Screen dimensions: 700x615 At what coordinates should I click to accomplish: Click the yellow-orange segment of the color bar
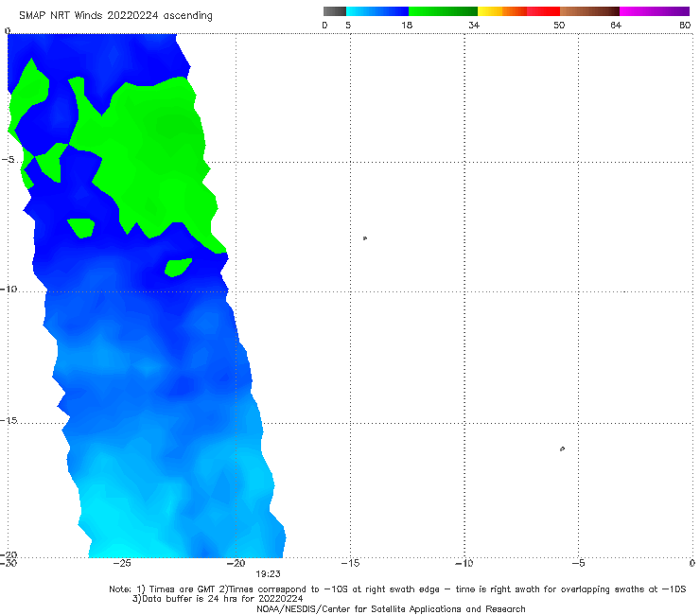tap(501, 11)
